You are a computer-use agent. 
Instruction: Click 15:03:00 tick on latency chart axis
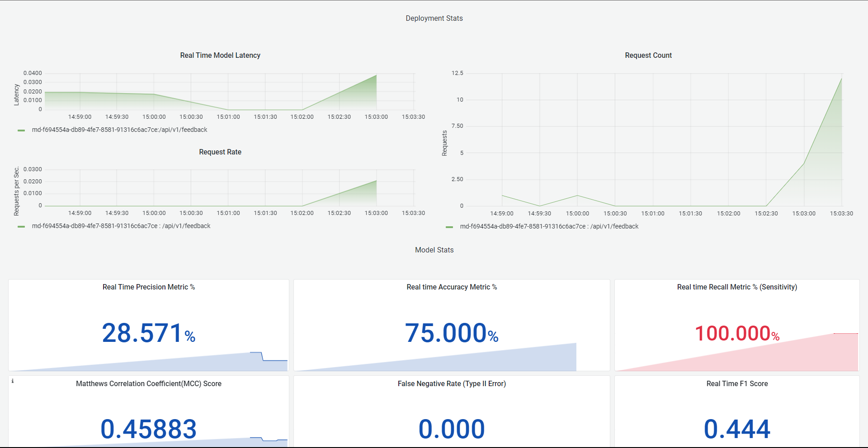376,117
